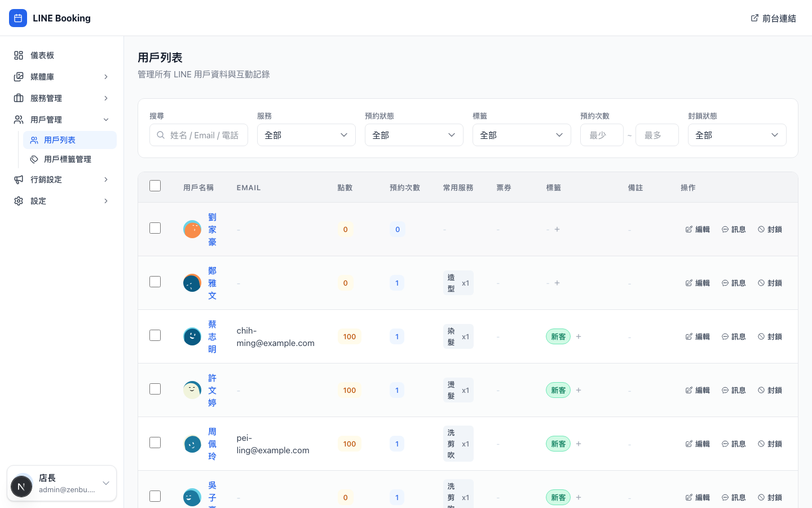Click the 新客 tag badge for 蔡志明
Screen dimensions: 812x508
pyautogui.click(x=558, y=336)
